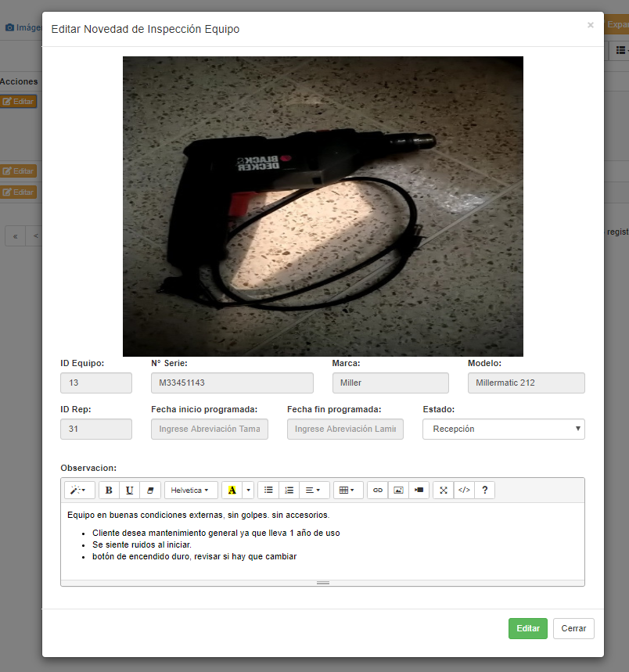Open the Helvetica font dropdown
Viewport: 629px width, 672px height.
coord(190,491)
